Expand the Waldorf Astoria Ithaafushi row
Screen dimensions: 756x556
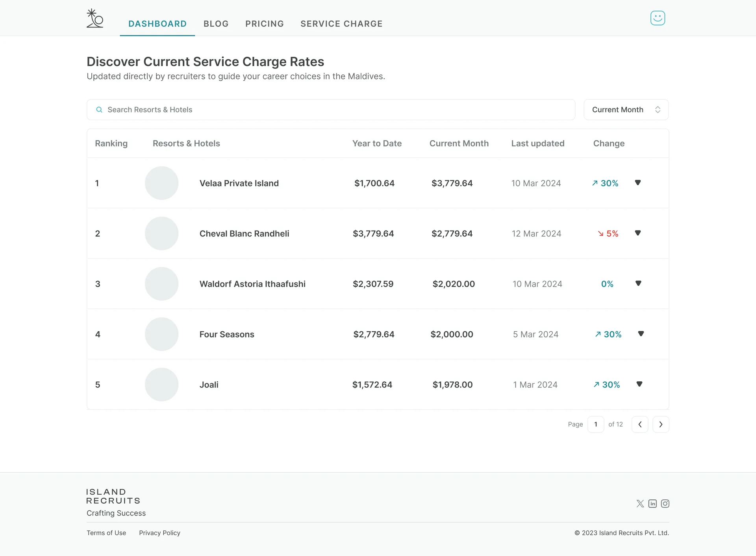(x=638, y=283)
